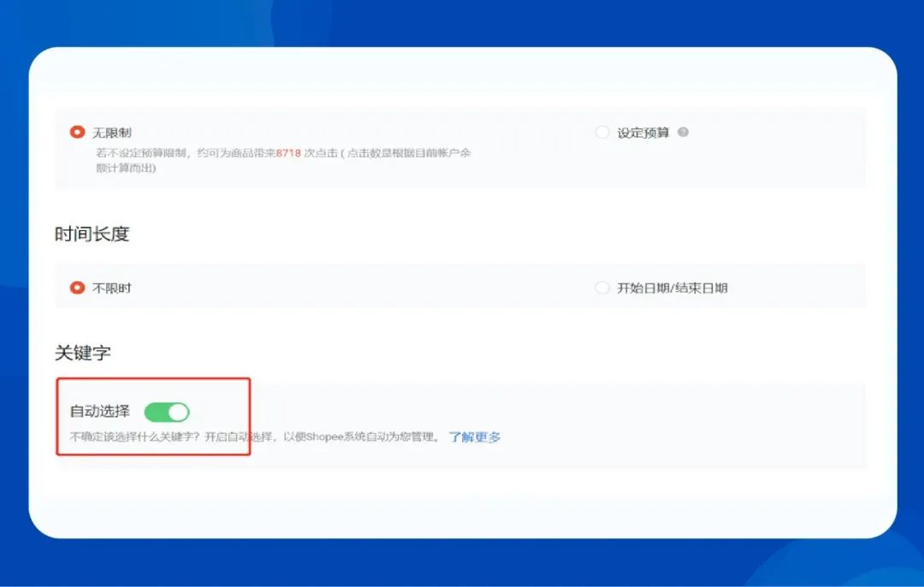Click the filled radio dot before 不限时
924x587 pixels.
coord(77,288)
